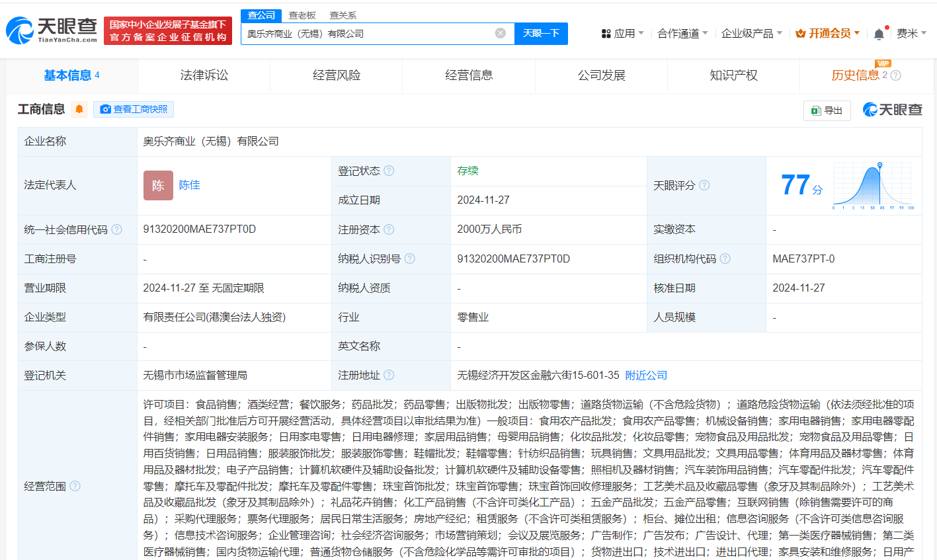
Task: Switch to the 法律诉讼 tab
Action: tap(204, 75)
